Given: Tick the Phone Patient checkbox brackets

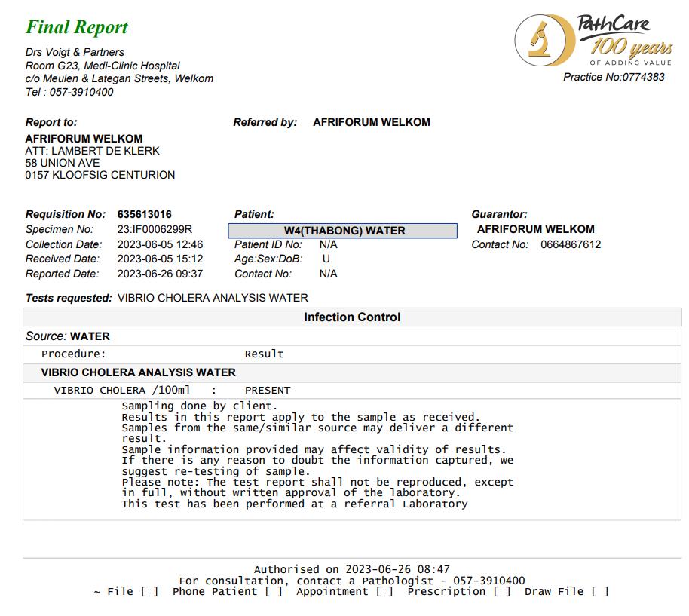Looking at the screenshot, I should 274,591.
